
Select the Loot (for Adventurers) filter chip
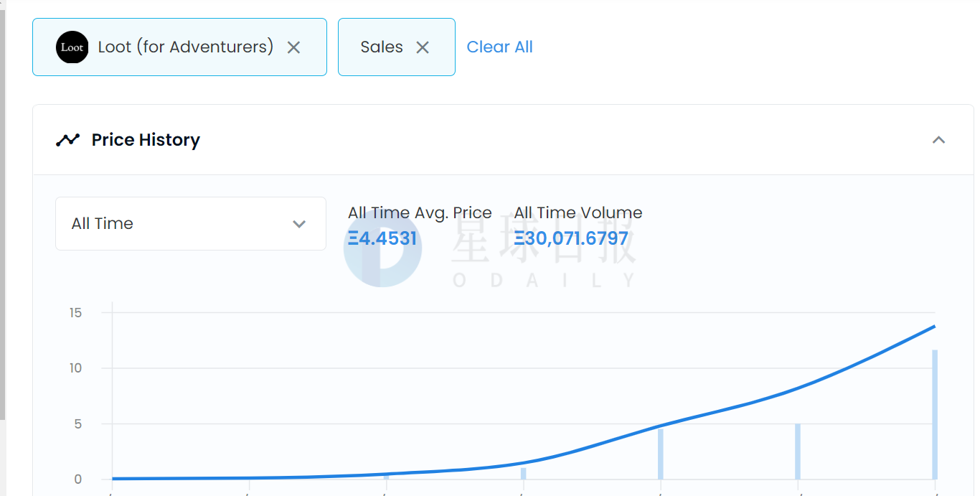[x=179, y=47]
